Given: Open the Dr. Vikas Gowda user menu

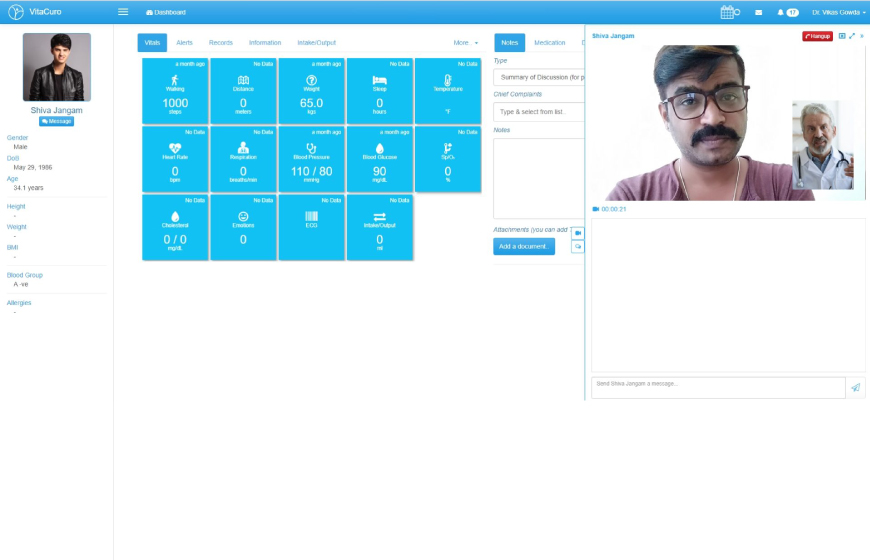Looking at the screenshot, I should 838,12.
